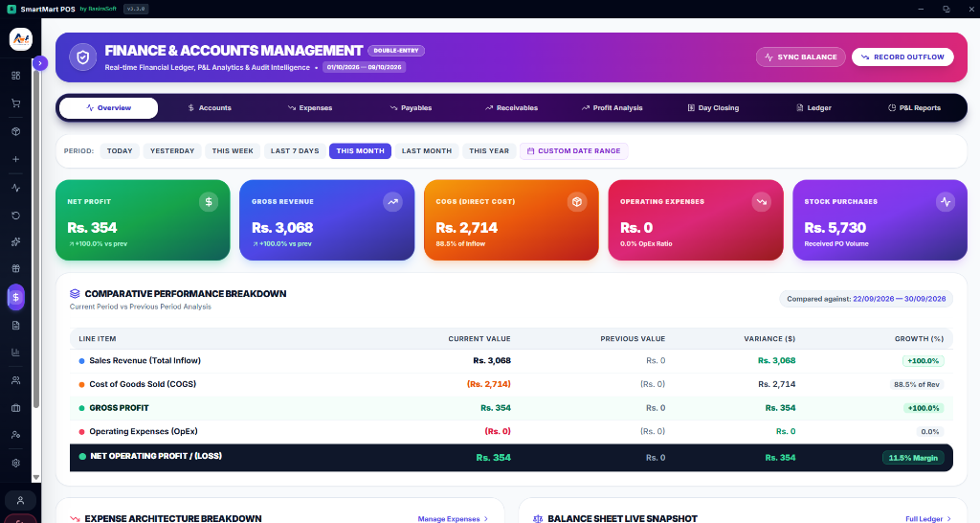Expand the sidebar with the purple chevron
This screenshot has width=980, height=523.
40,63
